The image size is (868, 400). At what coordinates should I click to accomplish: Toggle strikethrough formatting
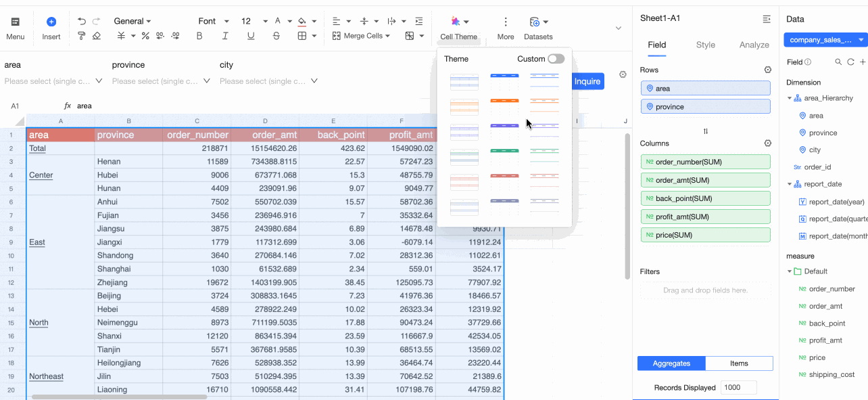tap(276, 36)
